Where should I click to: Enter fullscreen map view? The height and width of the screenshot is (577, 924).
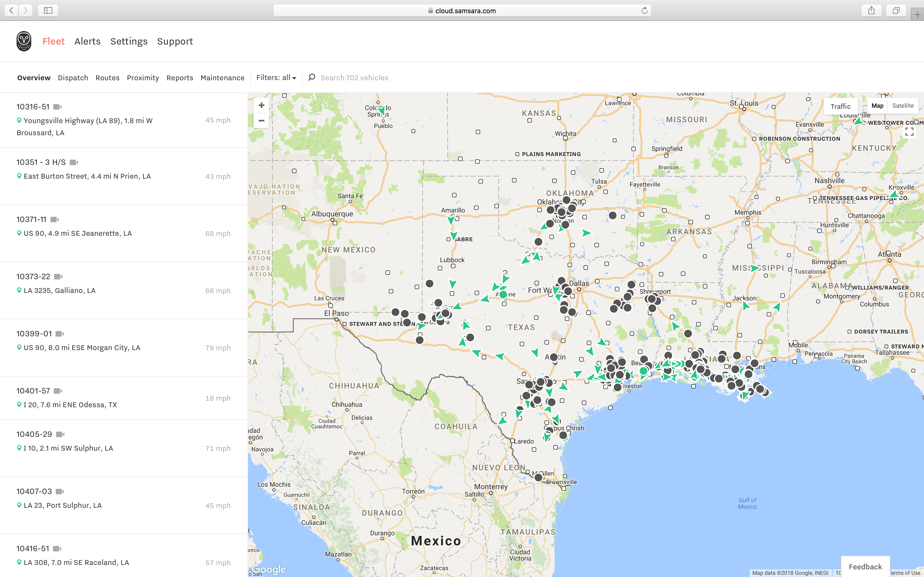909,132
